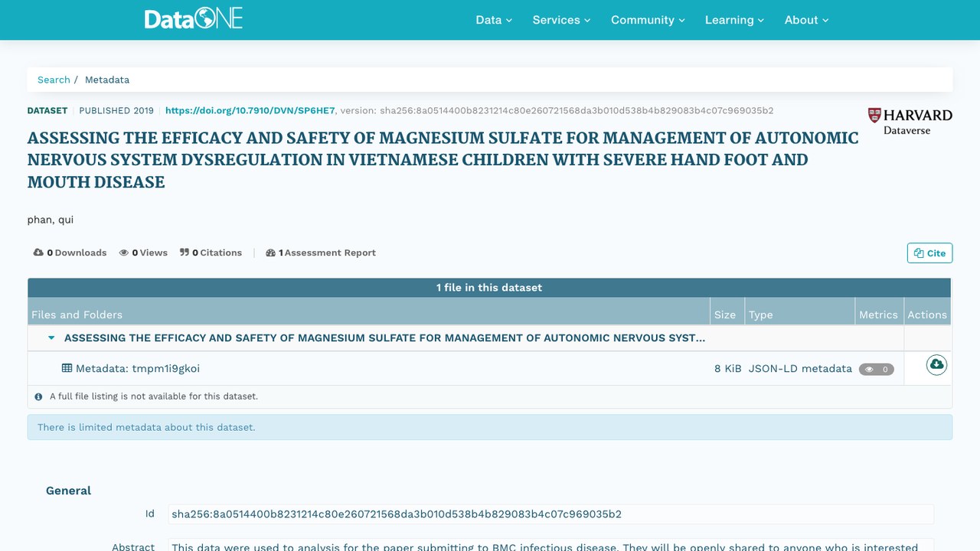Click the JSON-LD metadata type cell
This screenshot has height=551, width=980.
point(800,369)
